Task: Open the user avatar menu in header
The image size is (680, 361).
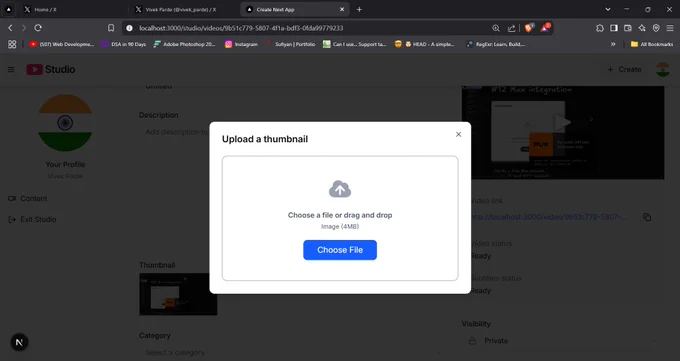Action: pos(663,69)
